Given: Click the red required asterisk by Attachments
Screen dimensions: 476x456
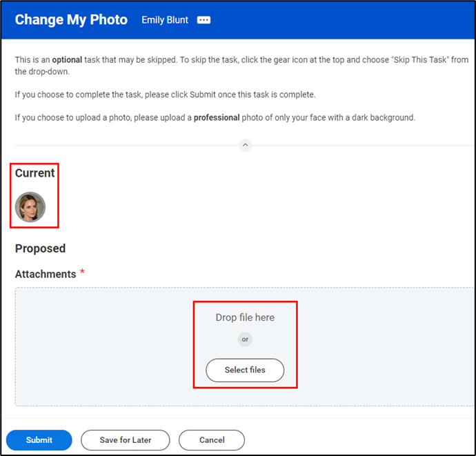Looking at the screenshot, I should (x=83, y=272).
